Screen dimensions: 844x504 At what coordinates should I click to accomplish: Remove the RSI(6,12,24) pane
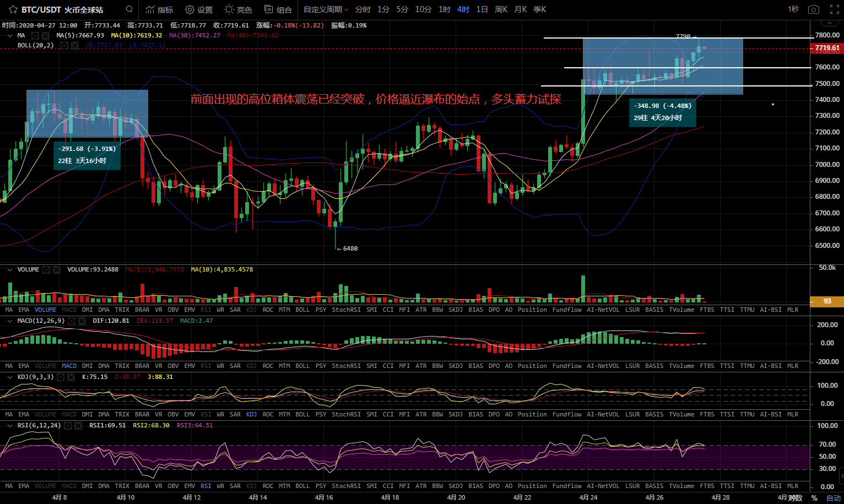pos(78,426)
